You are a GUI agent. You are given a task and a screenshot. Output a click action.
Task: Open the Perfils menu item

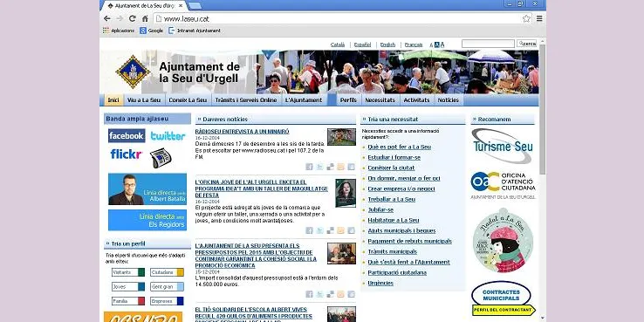tap(348, 100)
